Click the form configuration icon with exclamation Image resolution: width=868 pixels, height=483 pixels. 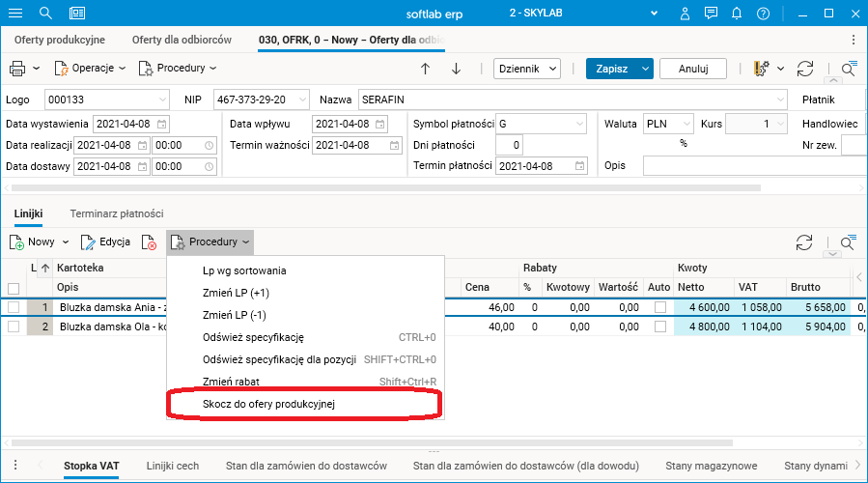click(x=762, y=69)
